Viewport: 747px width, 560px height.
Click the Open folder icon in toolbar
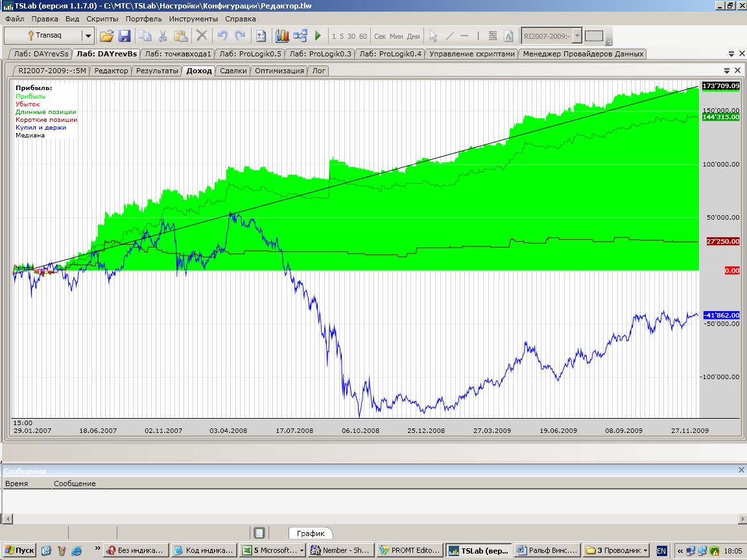(107, 36)
